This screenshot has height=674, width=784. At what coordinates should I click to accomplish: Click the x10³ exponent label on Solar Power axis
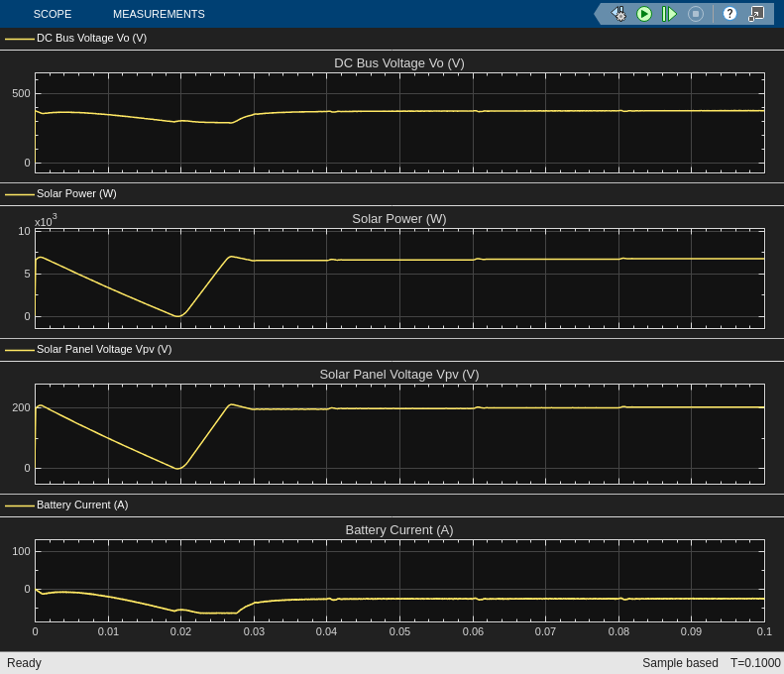point(46,220)
